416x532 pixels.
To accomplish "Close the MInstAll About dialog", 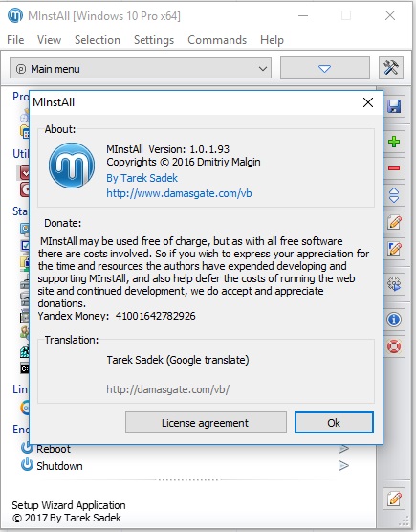I will click(x=368, y=102).
